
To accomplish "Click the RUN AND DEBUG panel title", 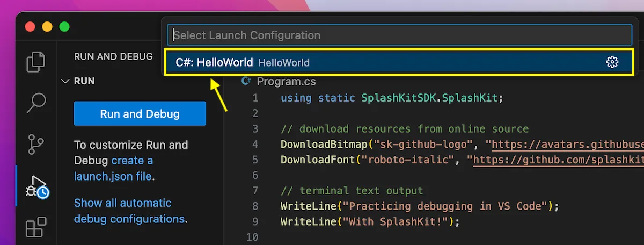I will (x=113, y=56).
